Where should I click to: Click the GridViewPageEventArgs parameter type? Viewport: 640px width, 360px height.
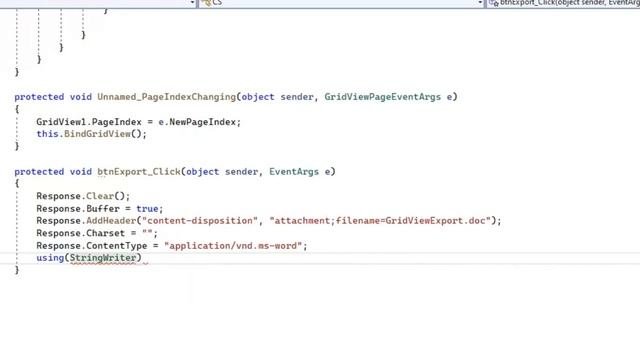[x=382, y=97]
